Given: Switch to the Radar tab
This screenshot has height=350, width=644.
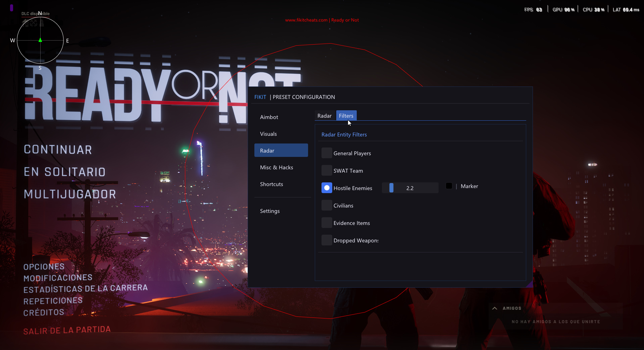Looking at the screenshot, I should click(x=324, y=115).
